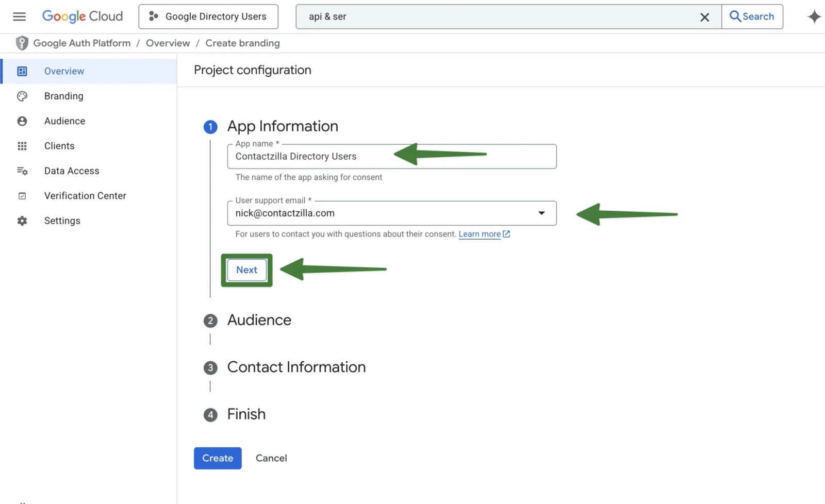Click the Clients grid icon

coord(22,146)
